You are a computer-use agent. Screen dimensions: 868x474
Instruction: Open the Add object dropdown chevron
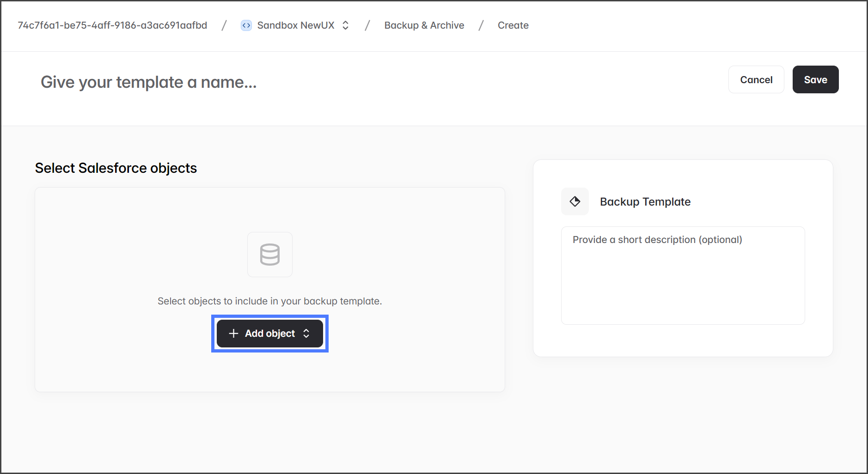[x=306, y=334]
